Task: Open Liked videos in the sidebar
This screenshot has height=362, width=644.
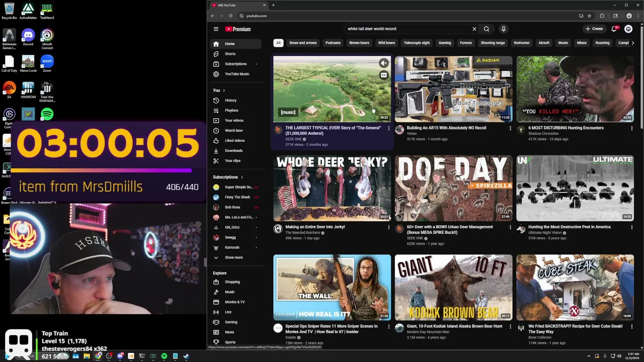Action: coord(236,141)
